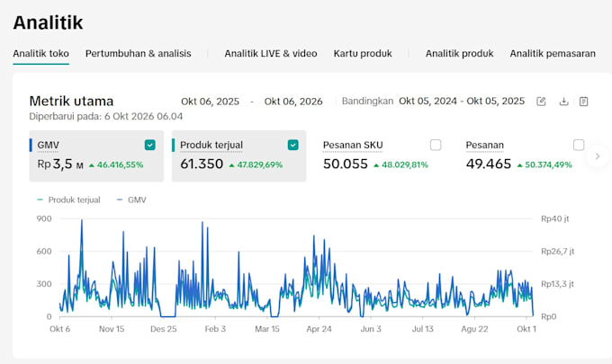Click the 900 left axis label

click(44, 218)
